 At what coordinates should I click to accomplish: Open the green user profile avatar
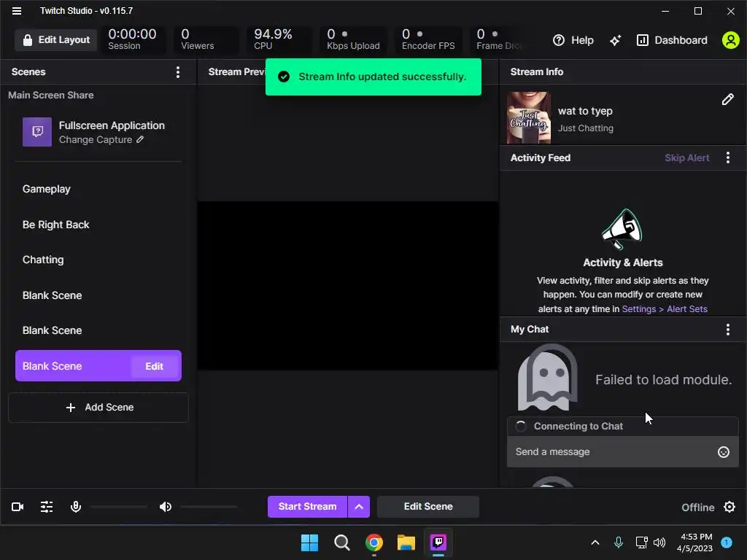point(730,40)
